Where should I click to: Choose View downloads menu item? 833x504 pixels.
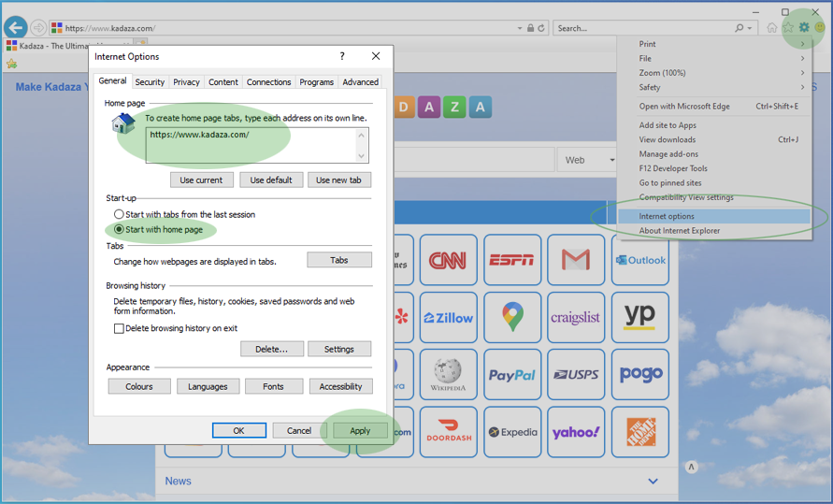tap(714, 139)
